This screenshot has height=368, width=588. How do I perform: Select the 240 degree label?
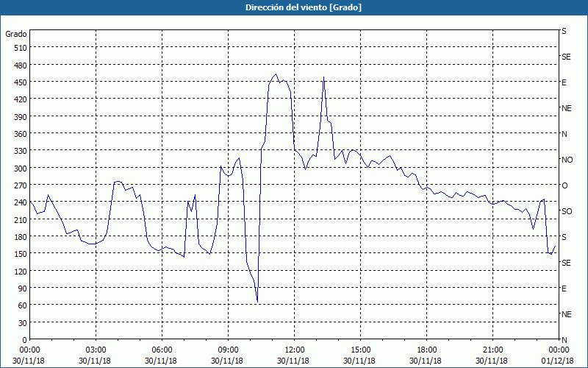(x=21, y=202)
